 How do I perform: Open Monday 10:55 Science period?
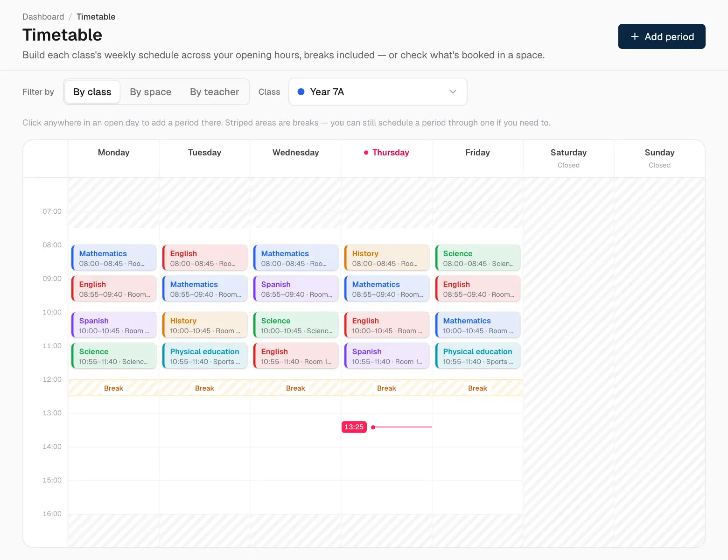click(114, 356)
